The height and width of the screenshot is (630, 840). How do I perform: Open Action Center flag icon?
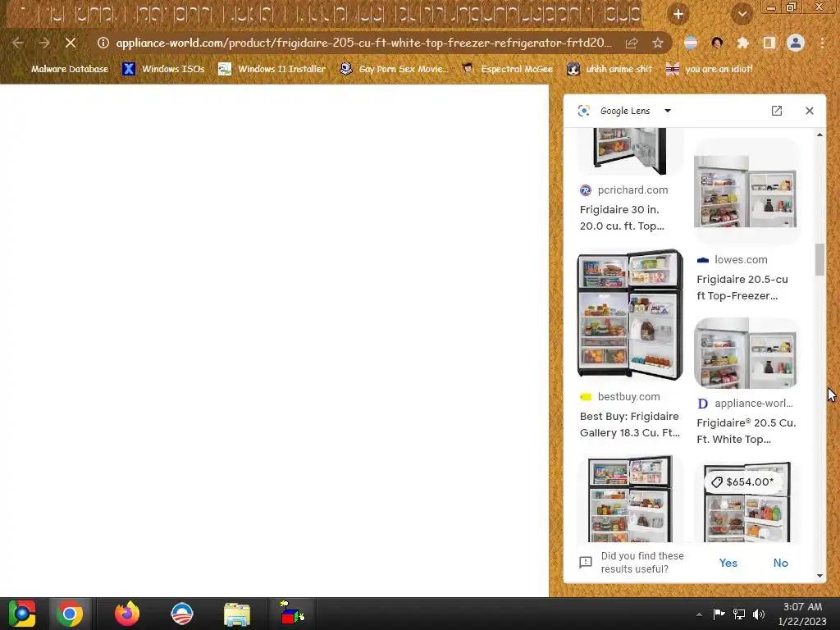(x=719, y=614)
